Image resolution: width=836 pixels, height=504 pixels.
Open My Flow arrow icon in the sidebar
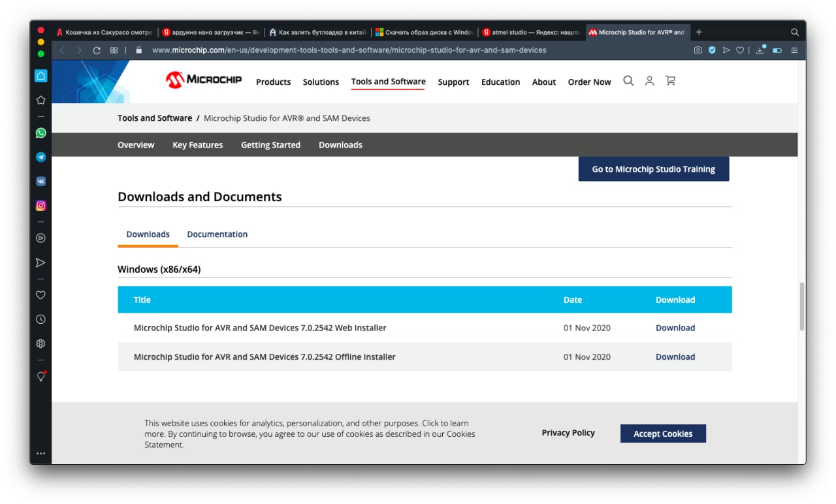[40, 262]
